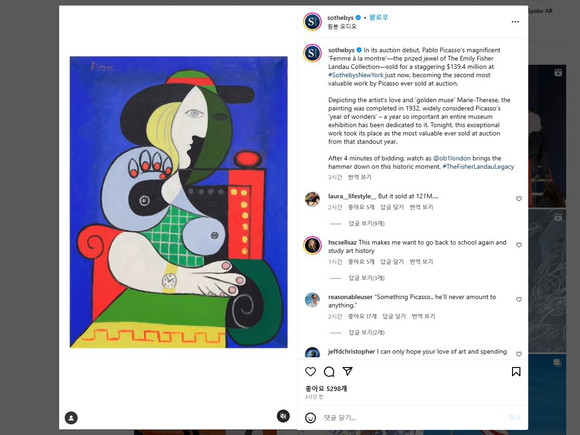The height and width of the screenshot is (435, 580).
Task: Expand 3 replies under hscsellsaz comment
Action: pos(366,278)
